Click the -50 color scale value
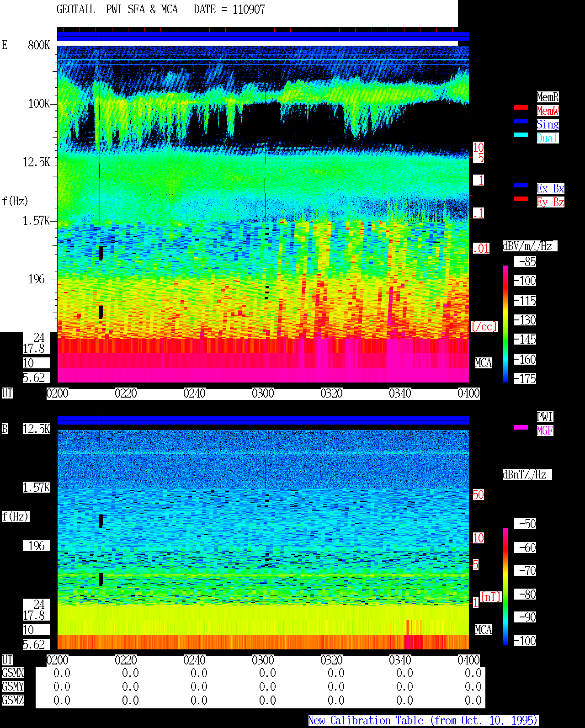The height and width of the screenshot is (728, 585). [525, 524]
